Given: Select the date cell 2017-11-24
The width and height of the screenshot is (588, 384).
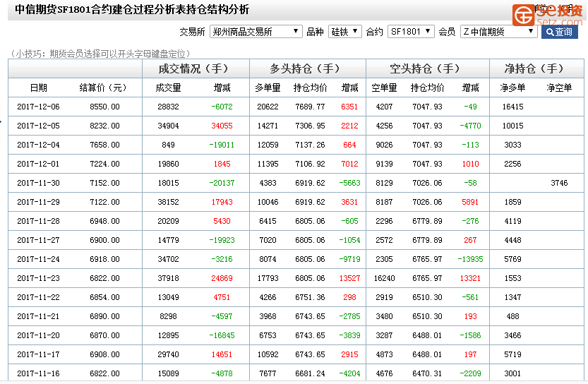Looking at the screenshot, I should pos(38,259).
